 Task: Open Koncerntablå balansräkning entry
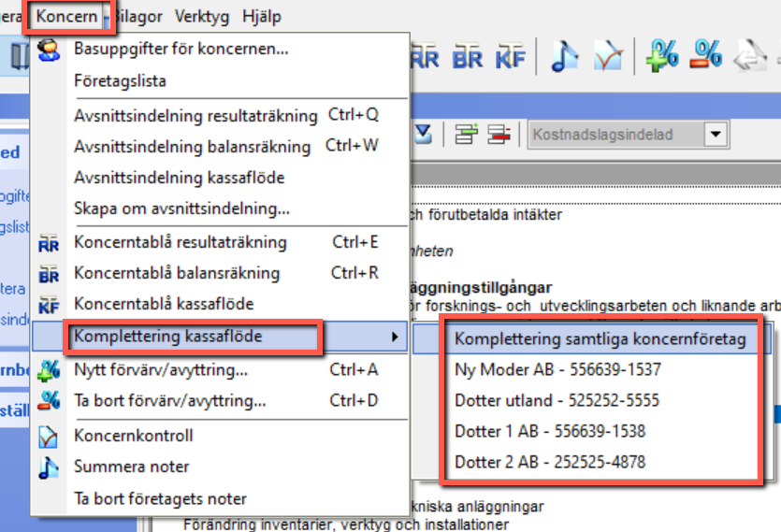click(x=219, y=273)
